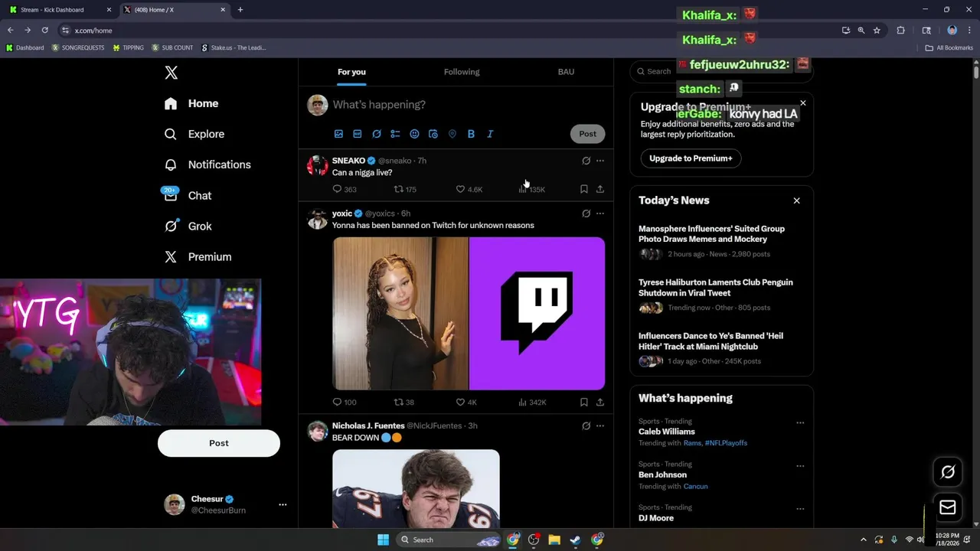
Task: Open the Manosphere Influencers news story
Action: [721, 241]
